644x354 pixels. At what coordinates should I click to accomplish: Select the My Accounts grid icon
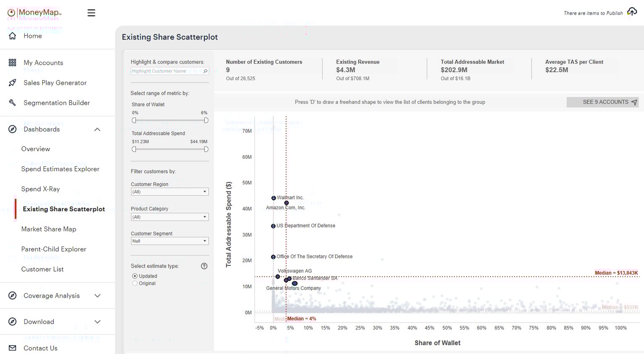click(11, 62)
